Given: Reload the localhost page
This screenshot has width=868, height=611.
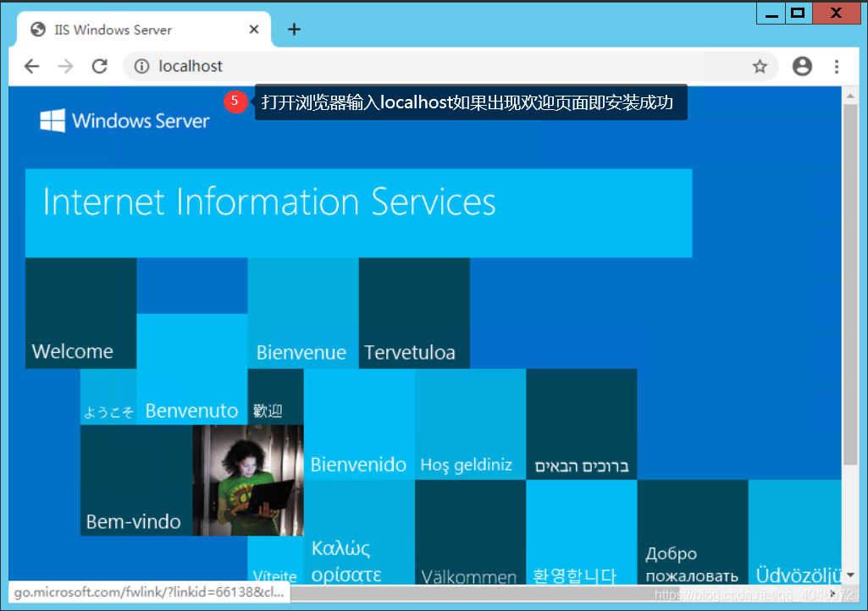Looking at the screenshot, I should tap(100, 66).
